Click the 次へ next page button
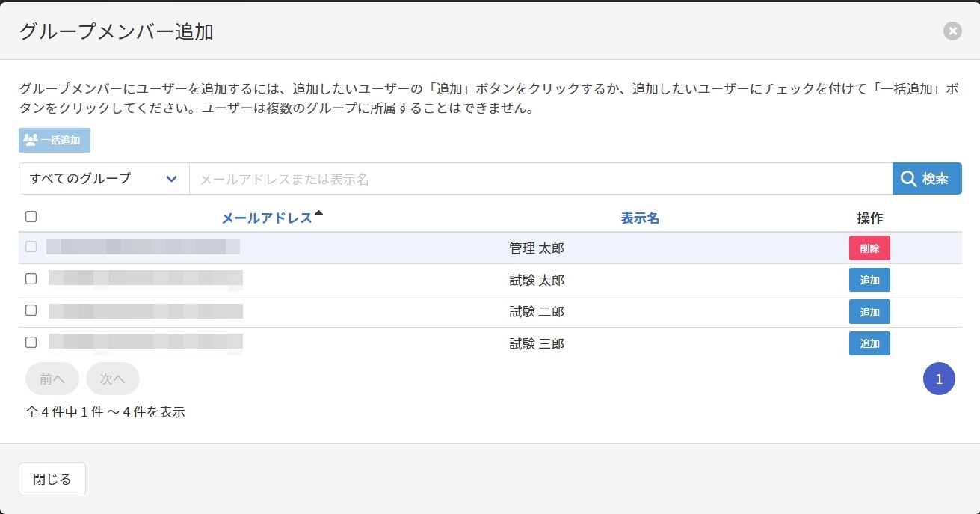The width and height of the screenshot is (980, 514). click(112, 379)
